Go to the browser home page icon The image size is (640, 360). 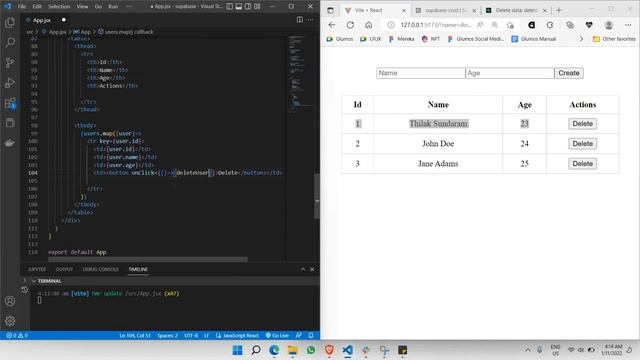point(369,25)
